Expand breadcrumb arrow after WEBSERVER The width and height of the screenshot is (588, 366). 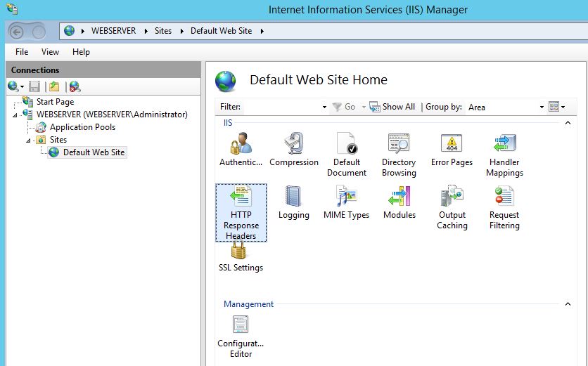tap(146, 31)
